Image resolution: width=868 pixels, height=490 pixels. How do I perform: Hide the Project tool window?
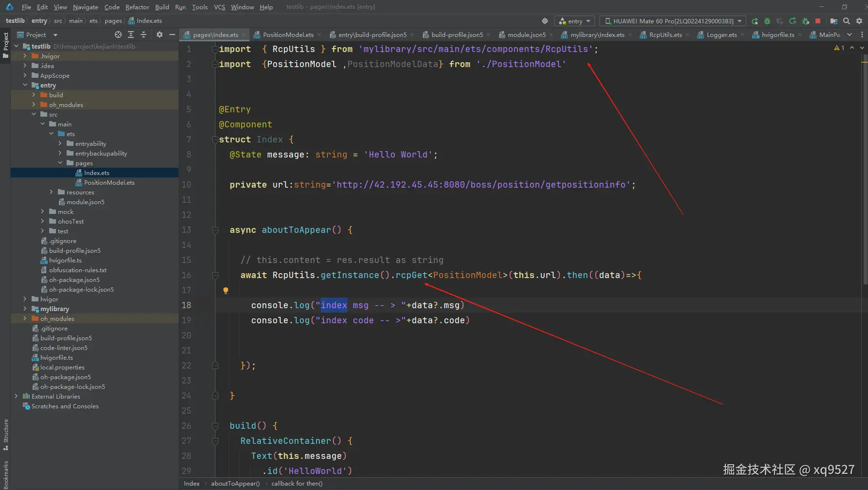[x=172, y=35]
